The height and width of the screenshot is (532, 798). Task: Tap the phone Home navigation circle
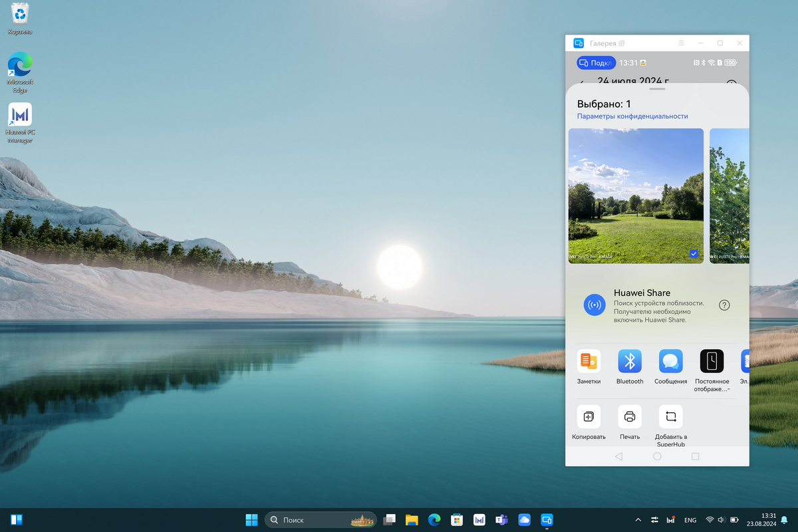click(x=657, y=456)
